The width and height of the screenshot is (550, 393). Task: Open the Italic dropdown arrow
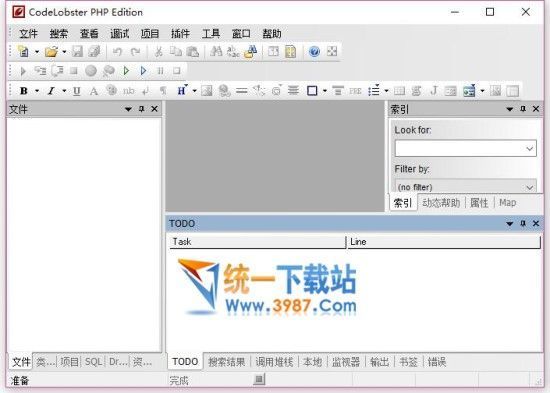tap(64, 91)
